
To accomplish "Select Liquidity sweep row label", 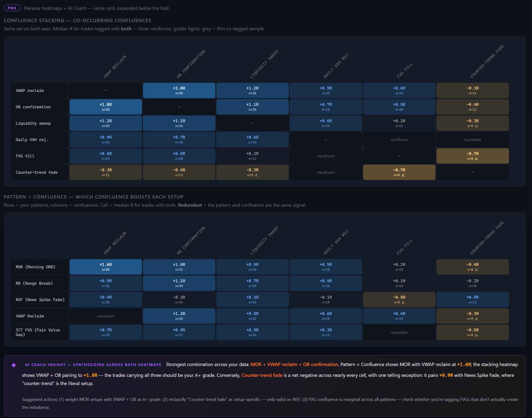I will click(40, 123).
